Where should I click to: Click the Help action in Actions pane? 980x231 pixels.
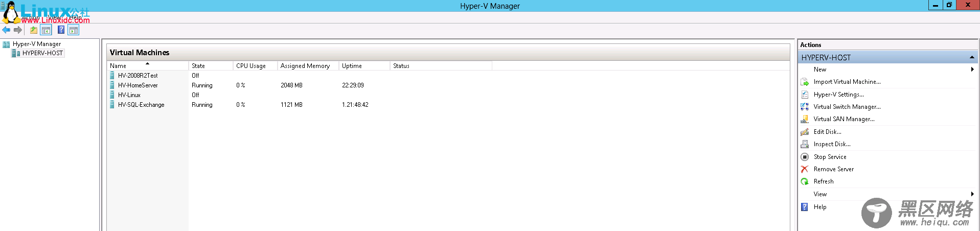pyautogui.click(x=820, y=207)
